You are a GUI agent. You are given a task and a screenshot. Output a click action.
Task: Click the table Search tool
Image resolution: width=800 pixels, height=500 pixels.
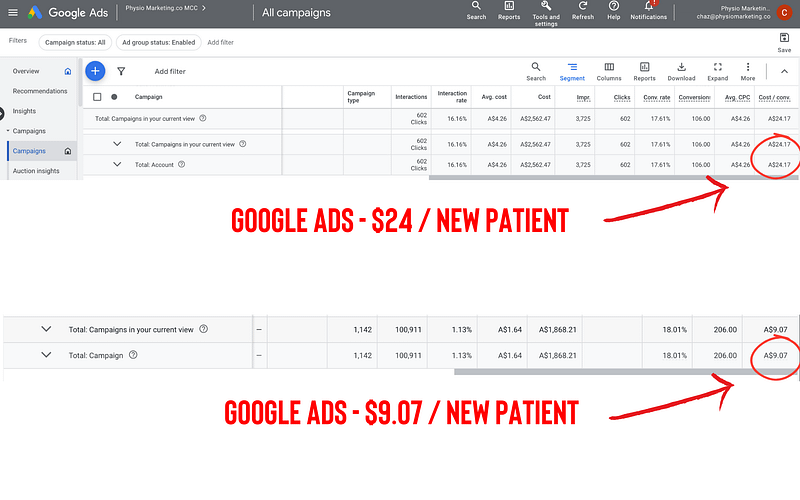[536, 71]
